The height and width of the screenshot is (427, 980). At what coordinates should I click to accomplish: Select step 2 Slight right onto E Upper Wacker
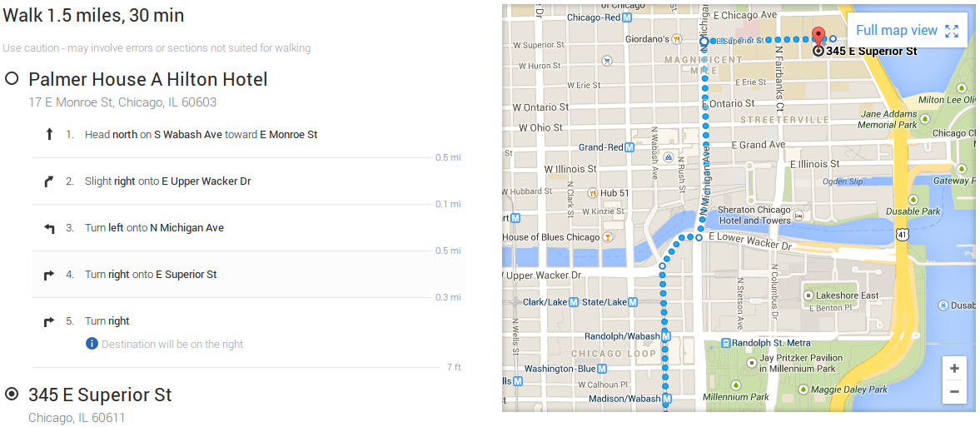[x=167, y=181]
